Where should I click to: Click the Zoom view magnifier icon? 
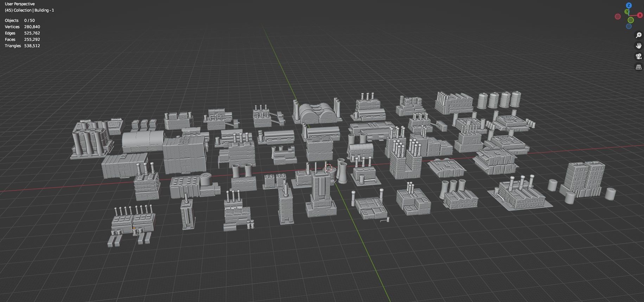tap(639, 35)
